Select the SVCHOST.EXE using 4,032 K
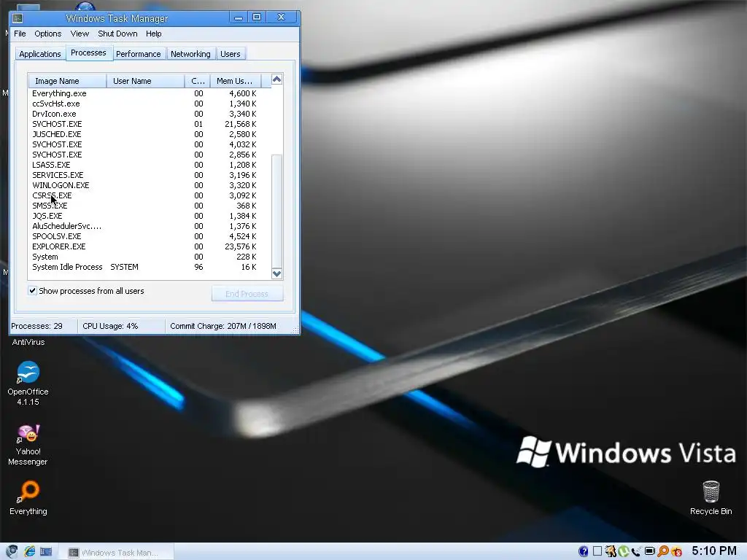 (149, 144)
